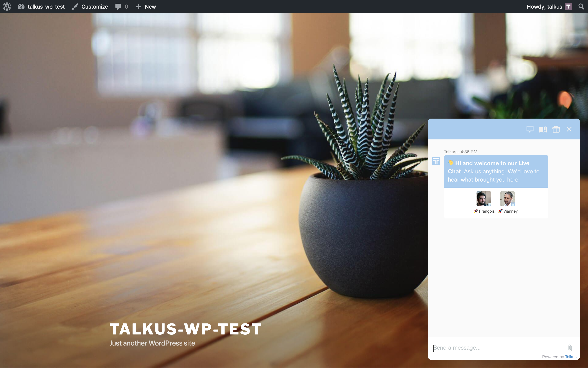Open the talkus-wp-test dashboard link
This screenshot has height=368, width=588.
41,7
